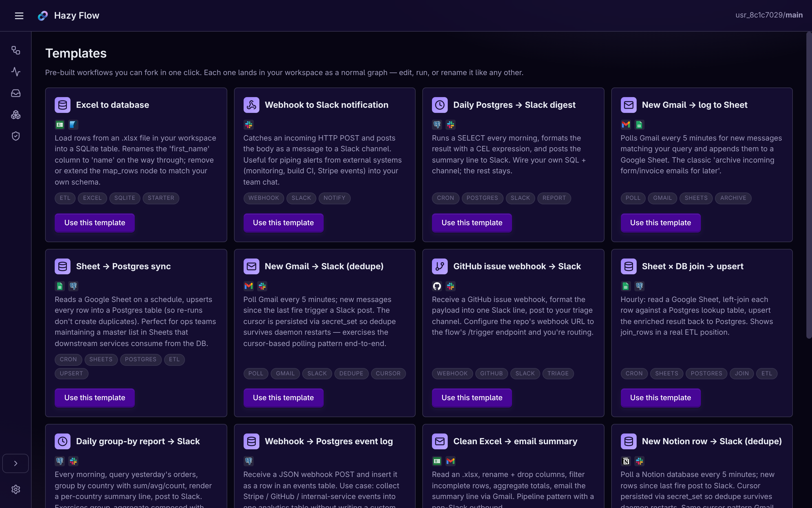Click the 'GitHub issue webhook → Slack' title
The height and width of the screenshot is (508, 812).
point(517,266)
